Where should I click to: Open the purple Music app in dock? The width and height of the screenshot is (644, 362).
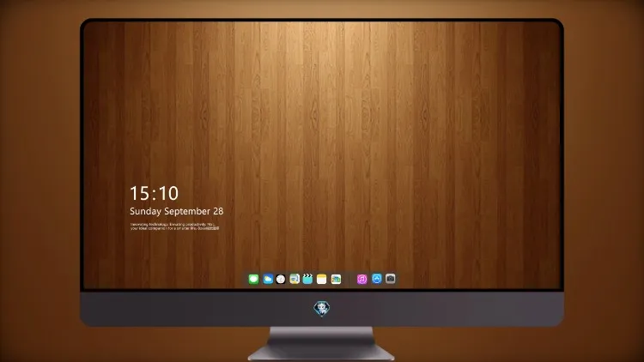pyautogui.click(x=361, y=279)
